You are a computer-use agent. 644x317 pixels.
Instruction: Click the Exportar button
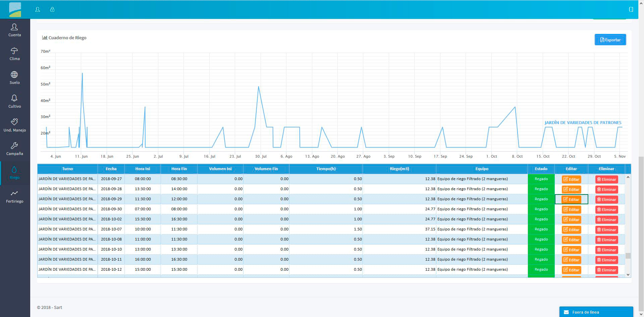pos(610,40)
